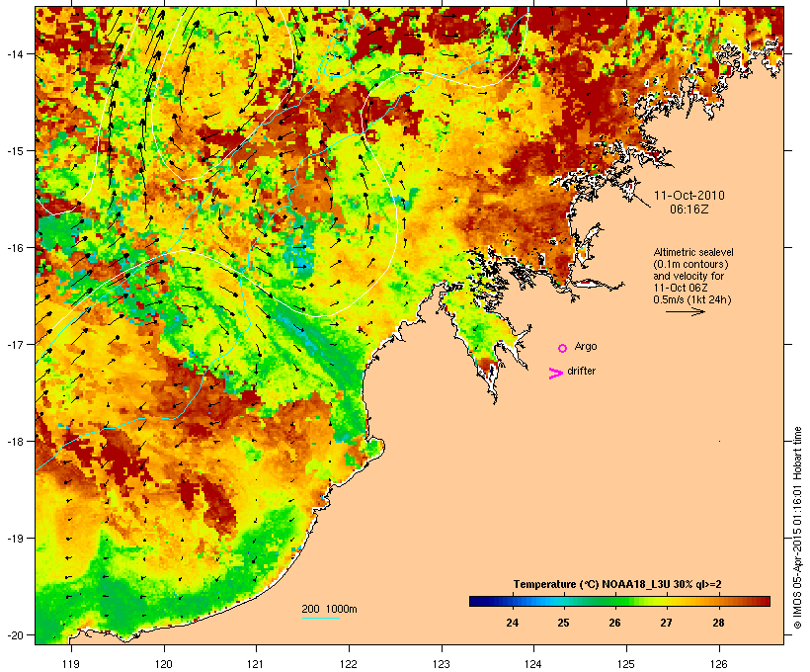Screen dimensions: 810x672
Task: Click the '200 1000m' depth label
Action: pos(329,609)
